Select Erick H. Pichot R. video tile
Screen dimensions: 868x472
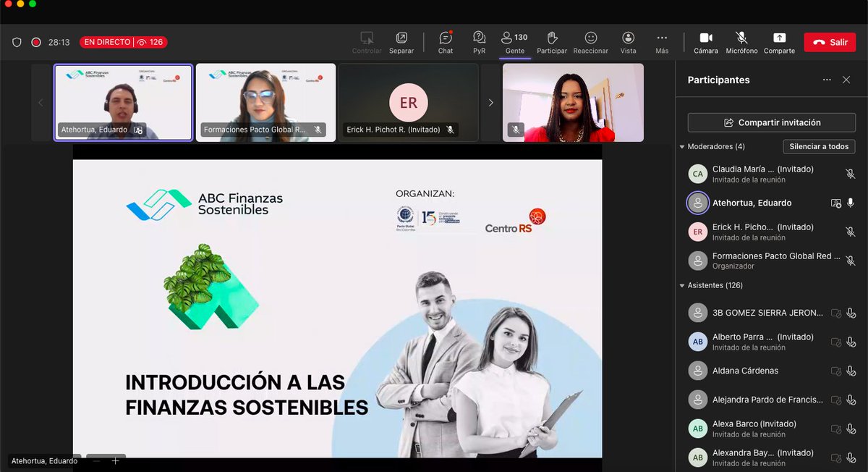pyautogui.click(x=409, y=103)
